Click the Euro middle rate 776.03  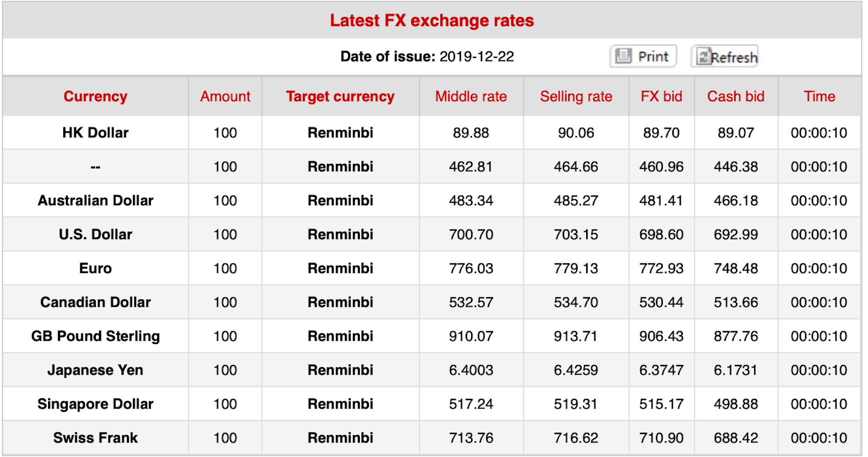pyautogui.click(x=471, y=268)
